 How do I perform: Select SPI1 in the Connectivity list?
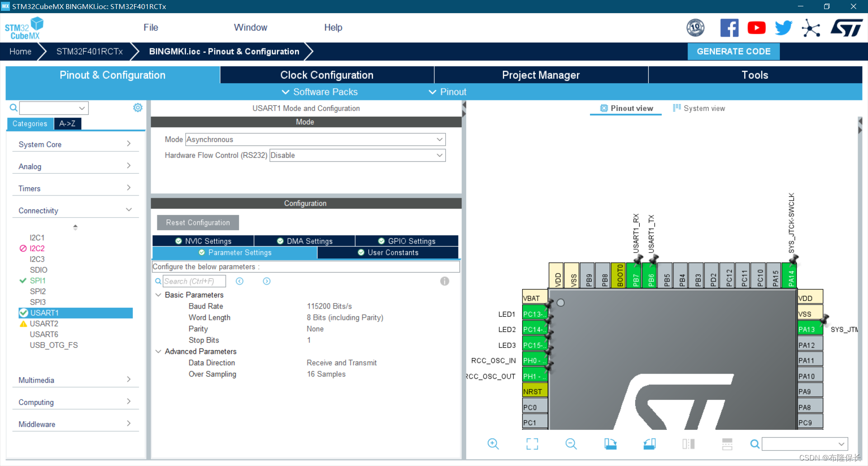click(38, 281)
